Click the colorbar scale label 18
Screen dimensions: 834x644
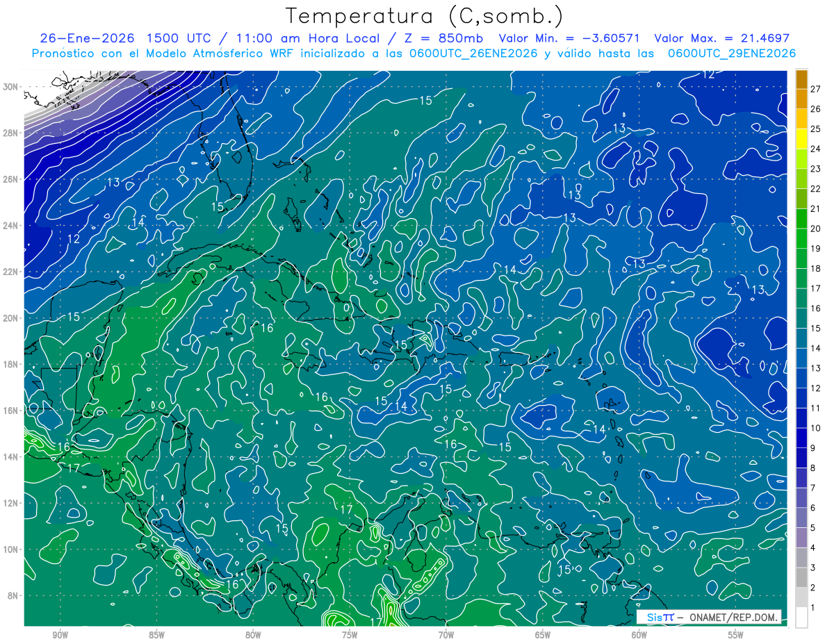[x=815, y=269]
